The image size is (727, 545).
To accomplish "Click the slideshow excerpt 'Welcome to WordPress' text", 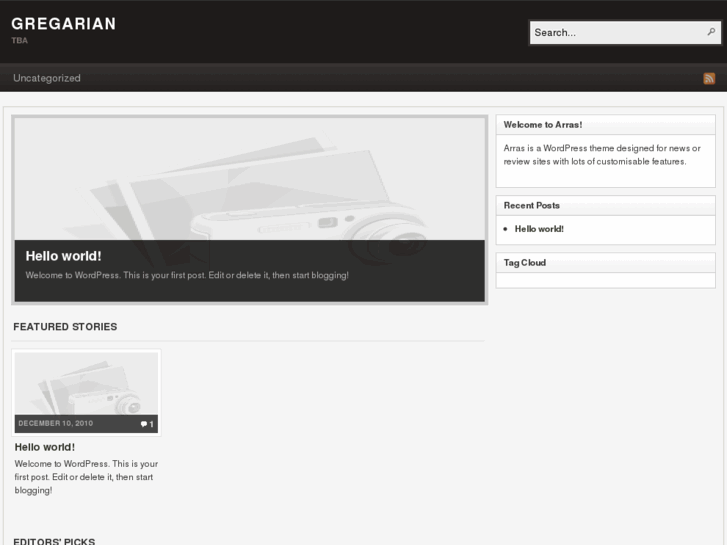I will coord(187,275).
